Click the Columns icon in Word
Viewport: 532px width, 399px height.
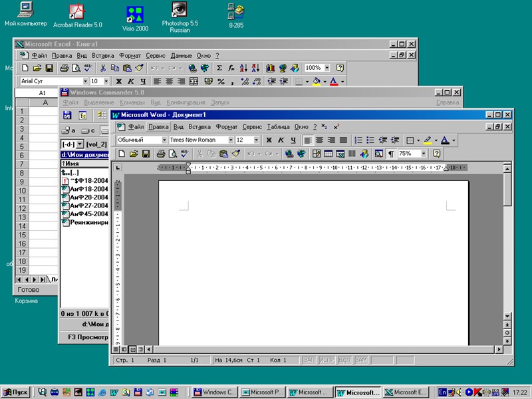pyautogui.click(x=352, y=154)
